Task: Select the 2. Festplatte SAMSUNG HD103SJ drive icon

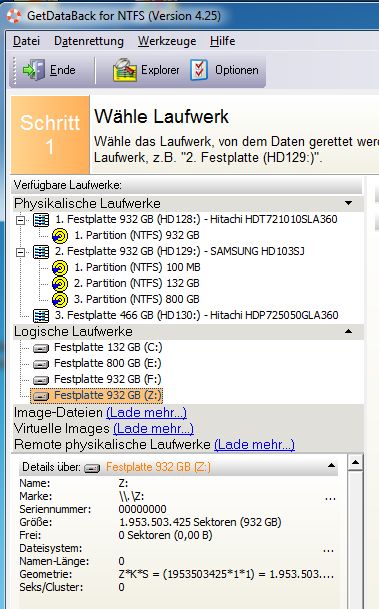Action: pyautogui.click(x=41, y=252)
